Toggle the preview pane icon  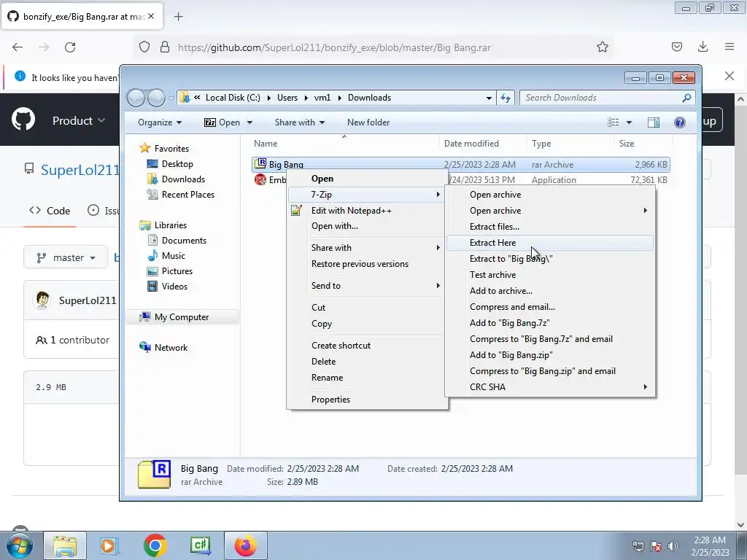(654, 122)
